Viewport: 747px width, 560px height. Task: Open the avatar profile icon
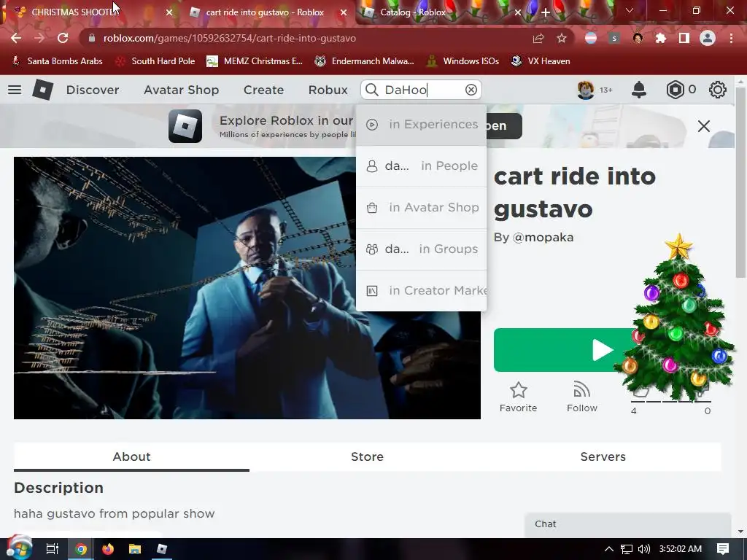coord(586,90)
